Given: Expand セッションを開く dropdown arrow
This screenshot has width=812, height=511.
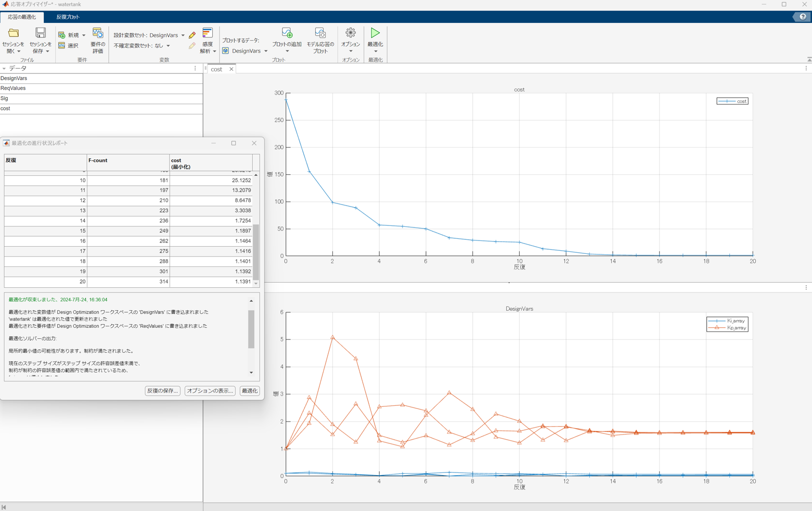Looking at the screenshot, I should tap(19, 52).
